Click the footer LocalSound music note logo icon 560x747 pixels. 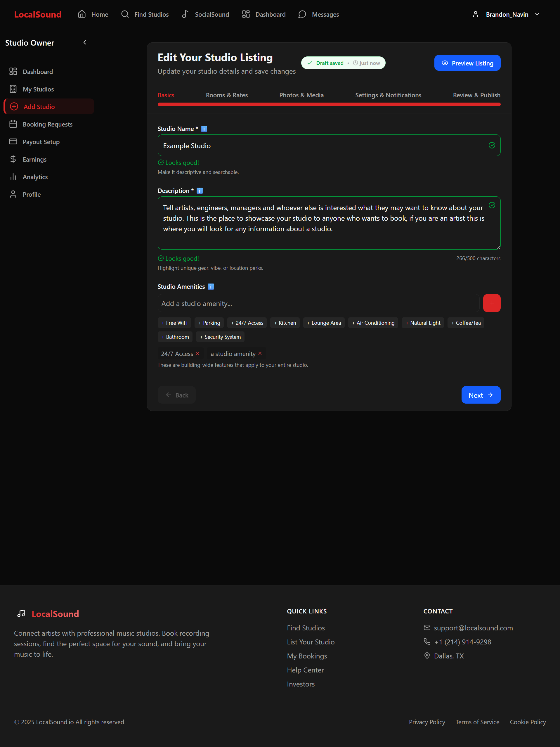pyautogui.click(x=21, y=613)
